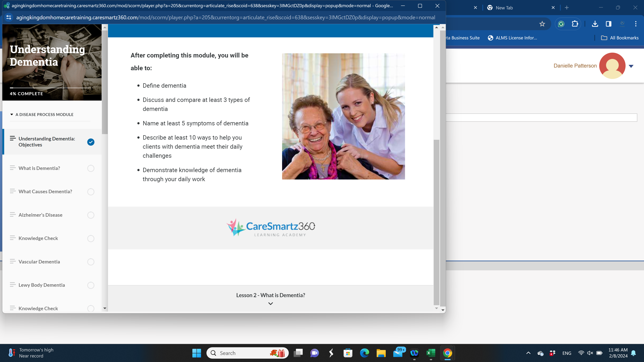
Task: Open the Extensions puzzle icon
Action: [x=575, y=24]
